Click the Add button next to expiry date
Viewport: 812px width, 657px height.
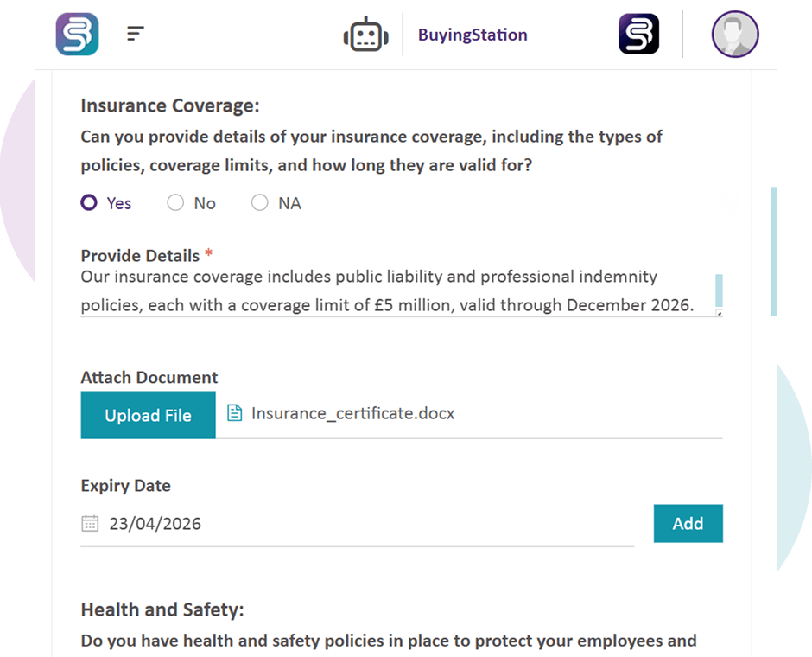point(688,524)
